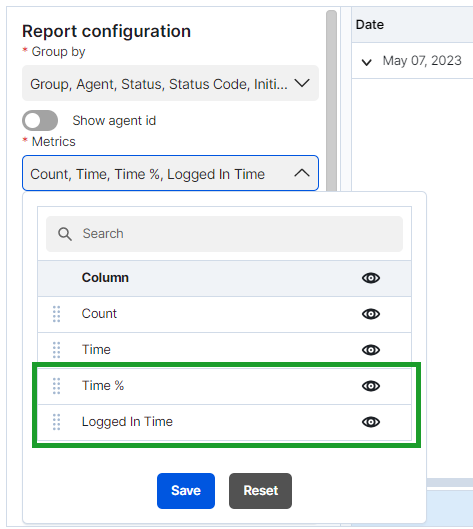Click the drag handle next to Time
Image resolution: width=473 pixels, height=529 pixels.
(56, 350)
